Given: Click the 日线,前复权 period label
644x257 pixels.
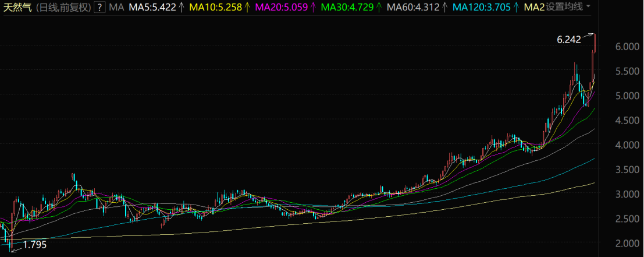Looking at the screenshot, I should (63, 8).
